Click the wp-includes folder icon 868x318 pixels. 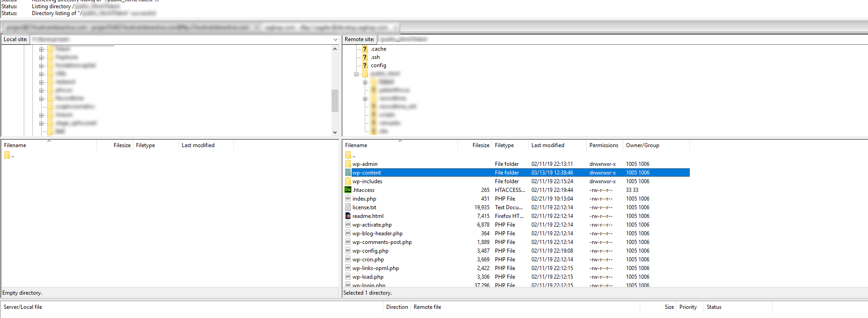coord(348,181)
